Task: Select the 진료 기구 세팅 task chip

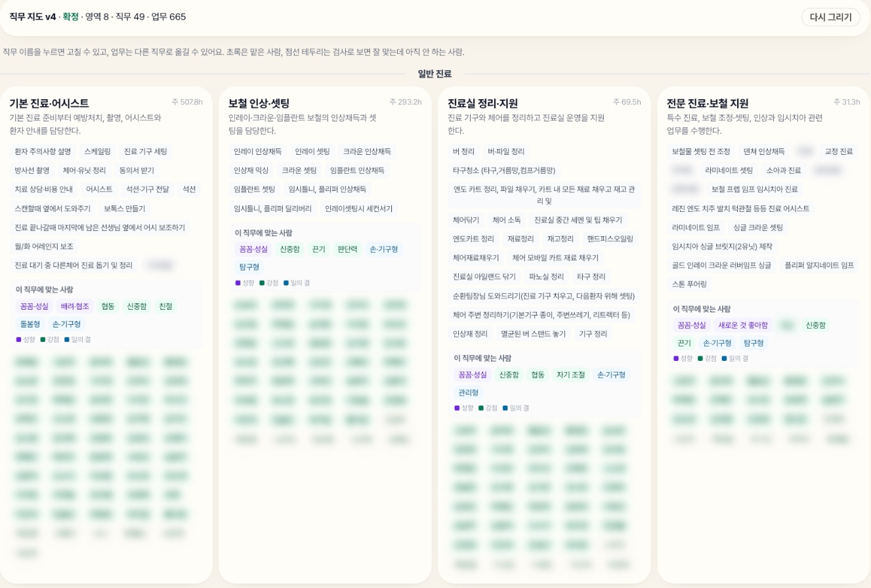Action: point(146,152)
